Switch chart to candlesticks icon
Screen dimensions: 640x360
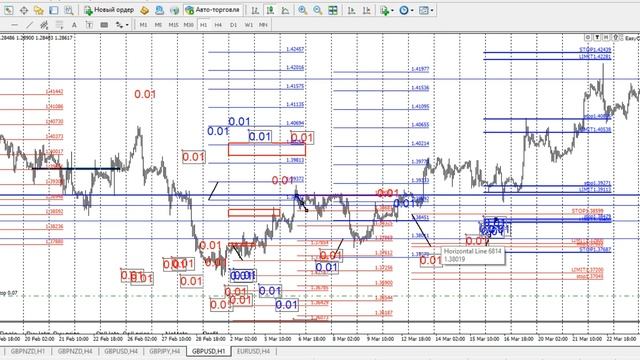tap(270, 10)
